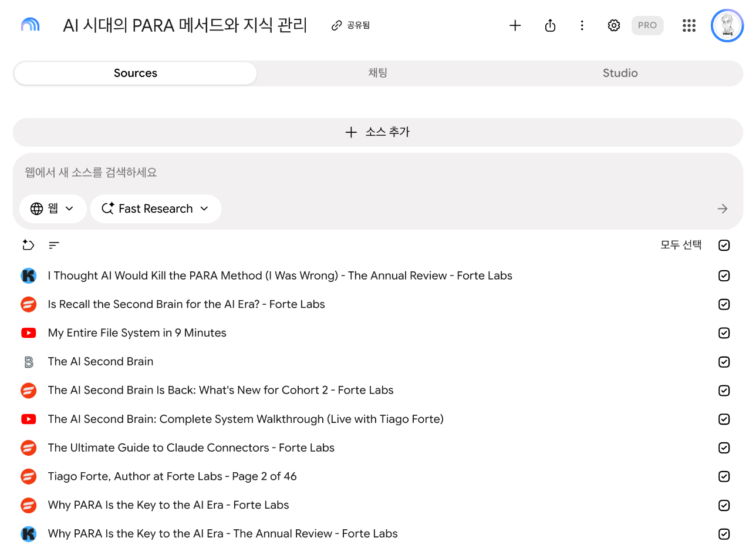Uncheck The AI Second Brain source checkbox
Screen dimensions: 756x558
pos(724,362)
